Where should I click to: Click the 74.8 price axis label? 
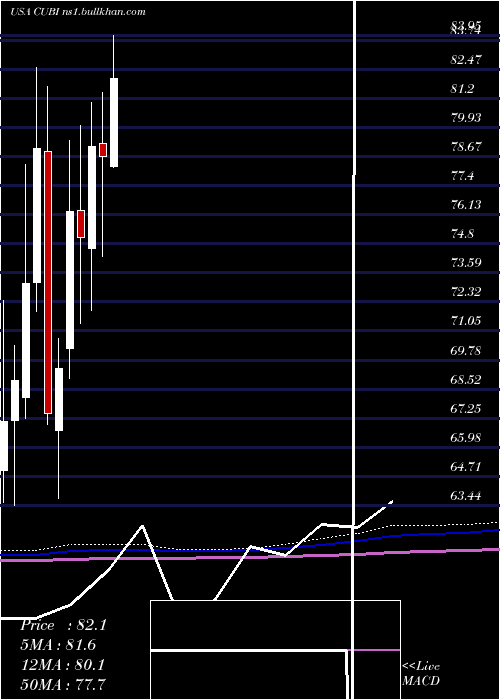coord(462,234)
